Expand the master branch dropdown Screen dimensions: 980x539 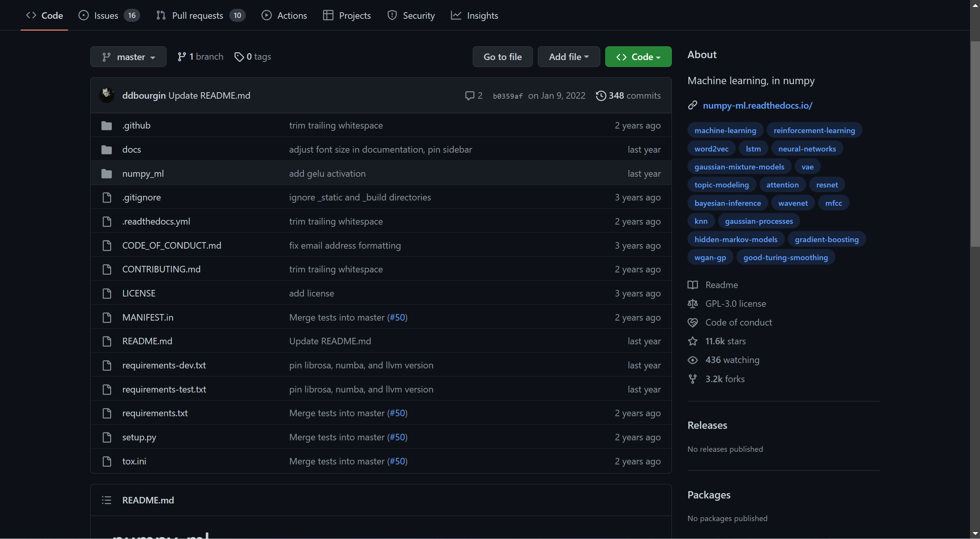coord(128,57)
